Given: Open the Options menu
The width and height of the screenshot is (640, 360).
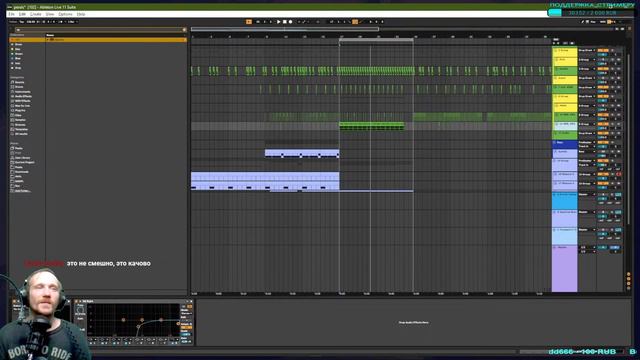Looking at the screenshot, I should pos(65,14).
